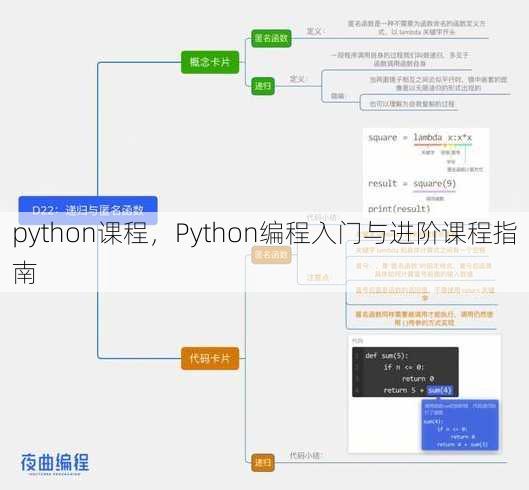
Task: Open the dark 'def sum(5)' code image
Action: 405,372
